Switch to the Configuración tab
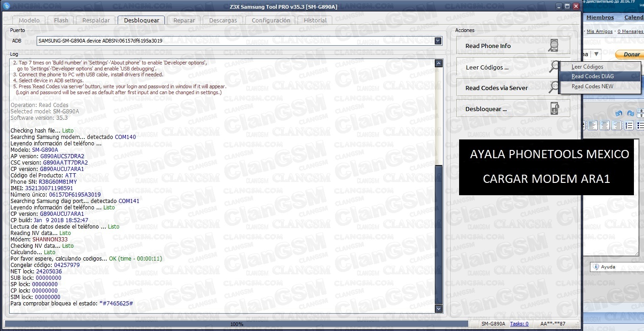Viewport: 644px width, 331px height. click(271, 20)
